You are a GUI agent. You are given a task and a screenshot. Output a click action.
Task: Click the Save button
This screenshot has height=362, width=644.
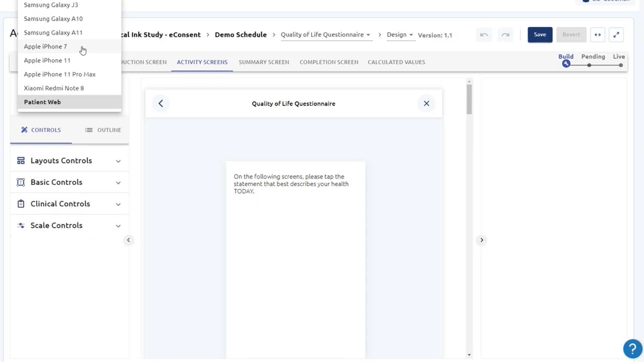click(540, 35)
